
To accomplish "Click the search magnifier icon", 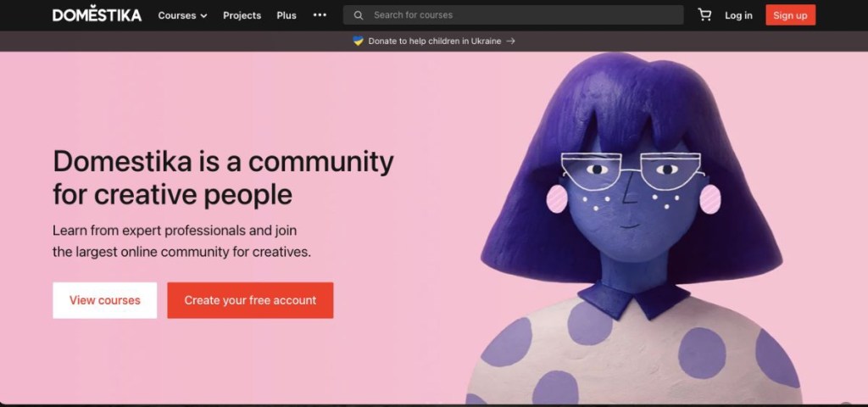I will 359,15.
